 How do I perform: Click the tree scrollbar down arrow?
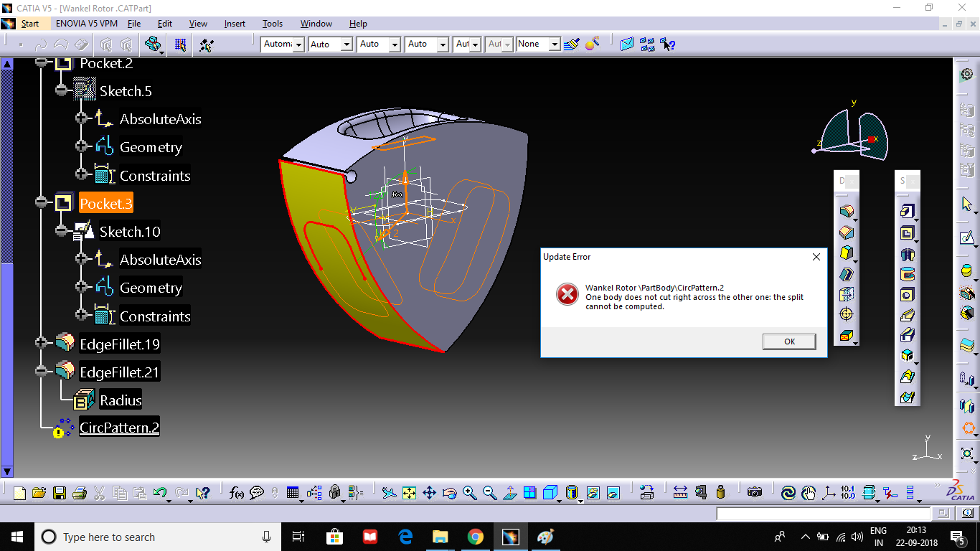coord(6,471)
